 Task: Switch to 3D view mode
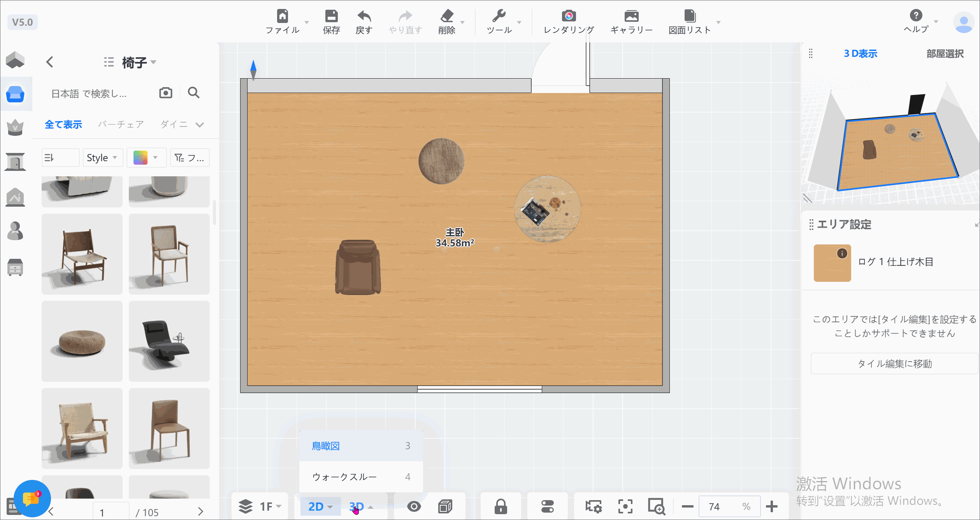click(x=357, y=506)
